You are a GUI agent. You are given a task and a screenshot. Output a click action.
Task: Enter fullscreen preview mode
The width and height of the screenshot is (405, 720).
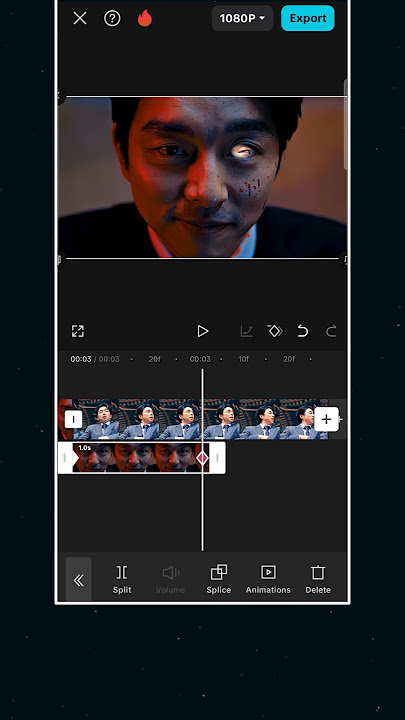pos(78,331)
